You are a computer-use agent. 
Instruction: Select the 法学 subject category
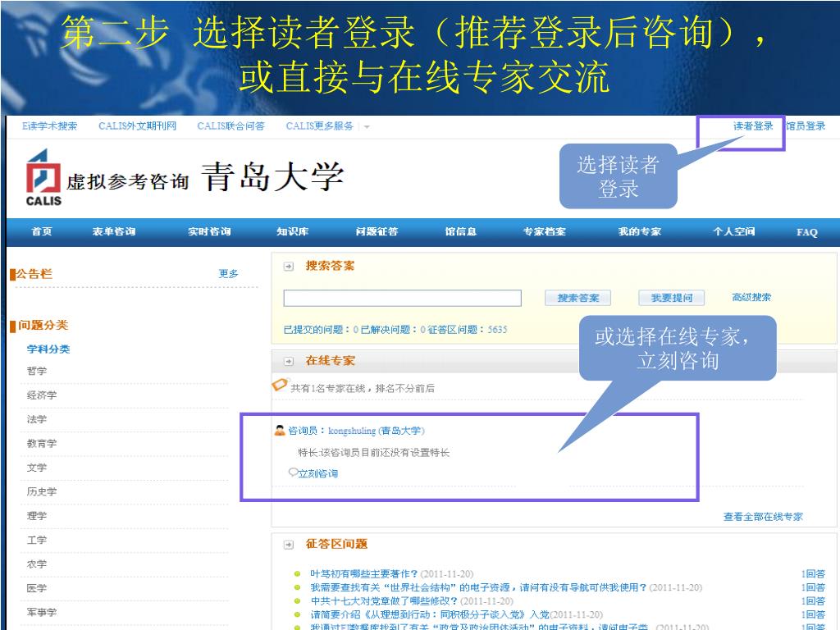[37, 419]
